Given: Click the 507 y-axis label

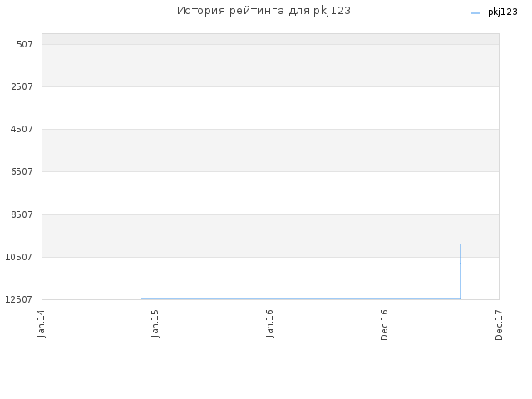Looking at the screenshot, I should point(24,44).
